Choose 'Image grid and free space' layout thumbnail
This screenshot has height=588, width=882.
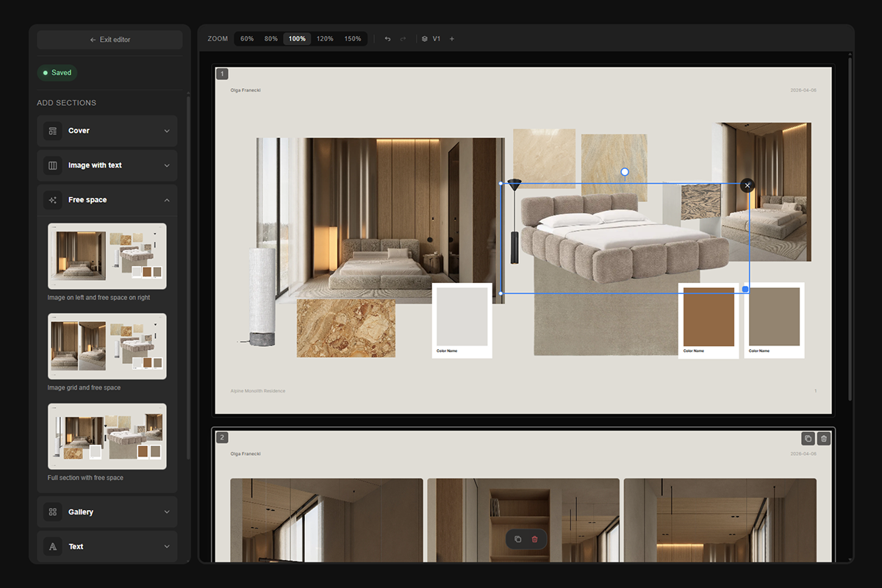click(x=107, y=347)
